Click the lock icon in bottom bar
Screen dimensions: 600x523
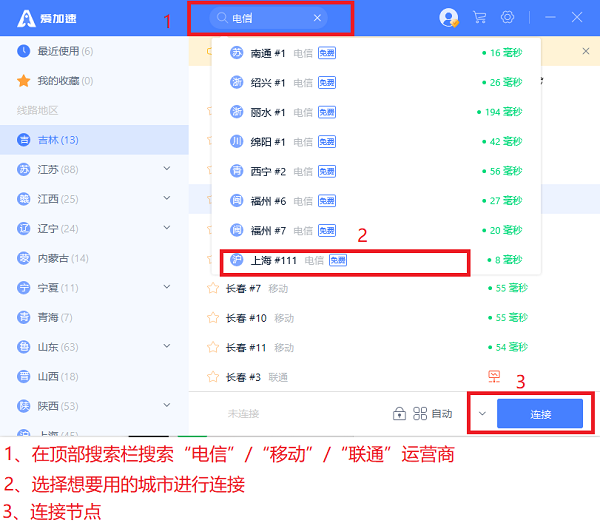(x=399, y=414)
